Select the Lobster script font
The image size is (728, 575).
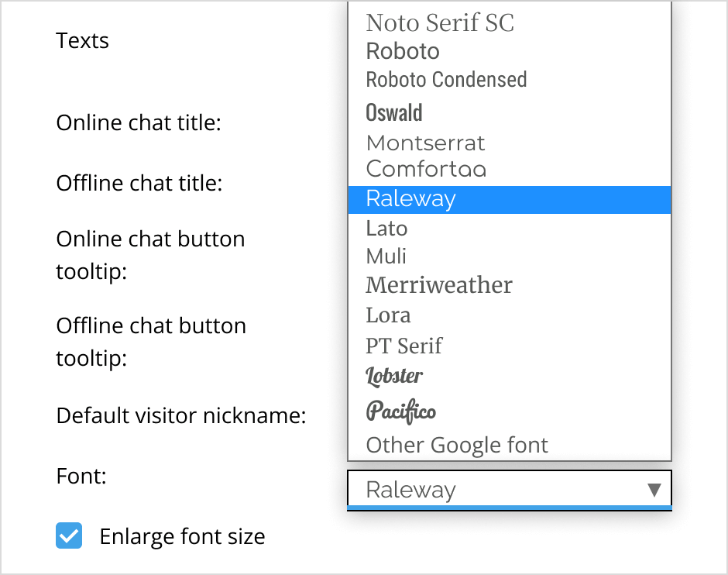[x=394, y=375]
